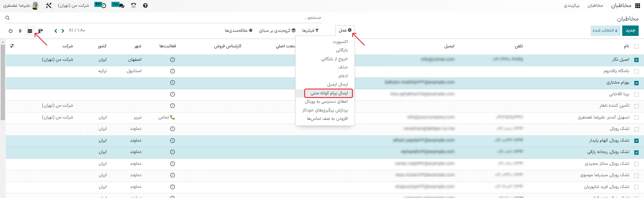Click the column settings sliders icon in header
The image size is (644, 198).
click(12, 46)
